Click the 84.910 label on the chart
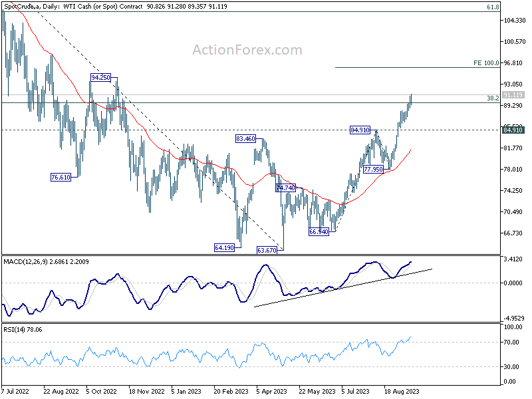Screen dimensions: 532x399 coord(360,130)
